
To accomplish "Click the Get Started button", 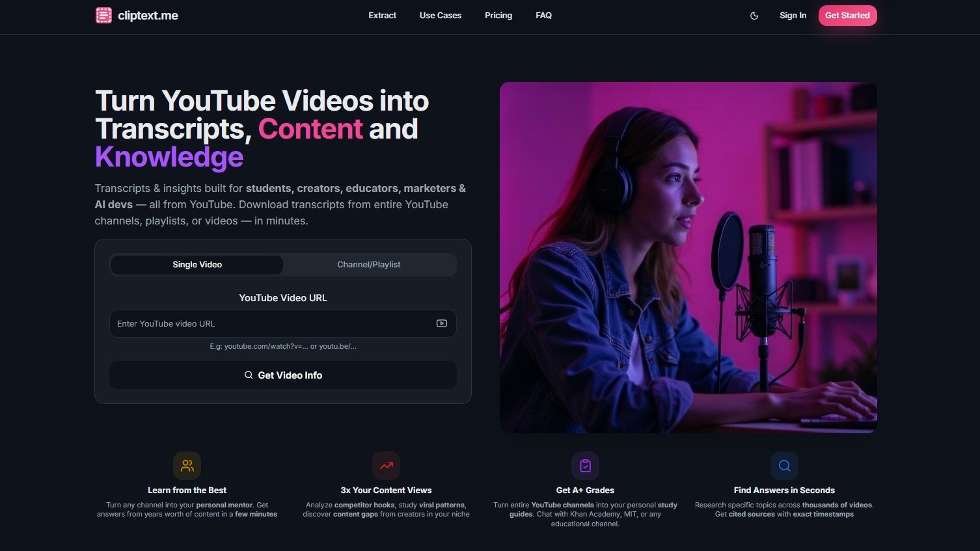I will (x=847, y=15).
